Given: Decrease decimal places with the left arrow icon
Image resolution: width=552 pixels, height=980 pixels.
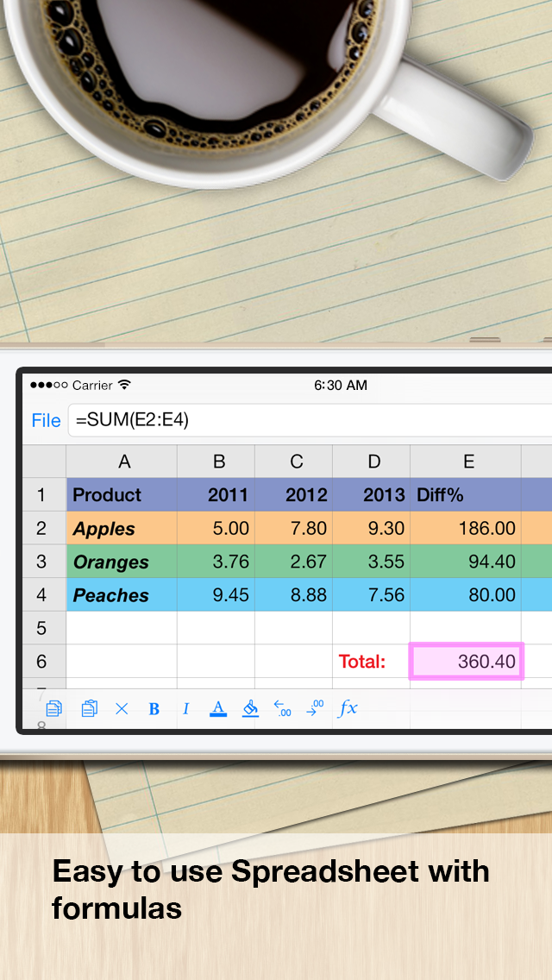Looking at the screenshot, I should 283,708.
